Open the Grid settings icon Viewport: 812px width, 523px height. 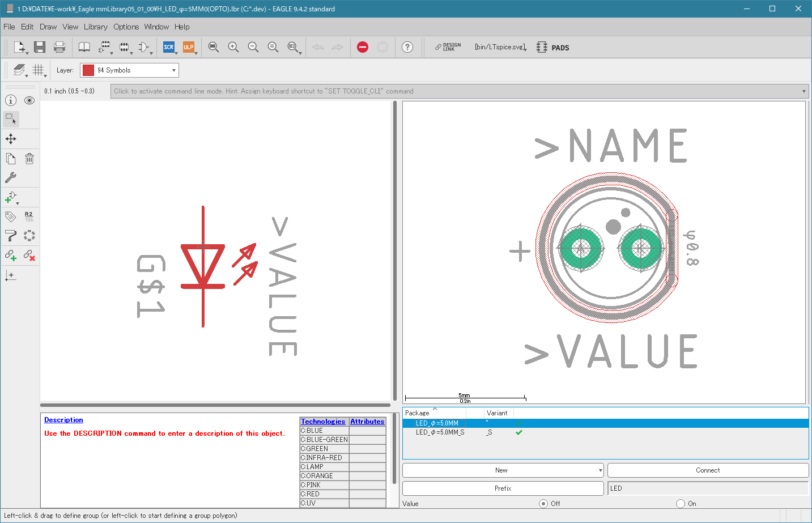click(38, 70)
